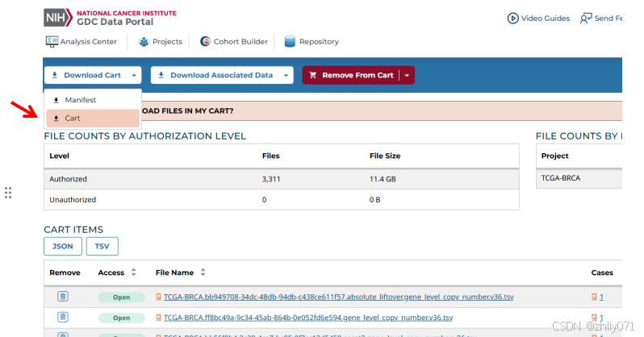
Task: Click the Remove From Cart shopping cart icon
Action: (313, 75)
